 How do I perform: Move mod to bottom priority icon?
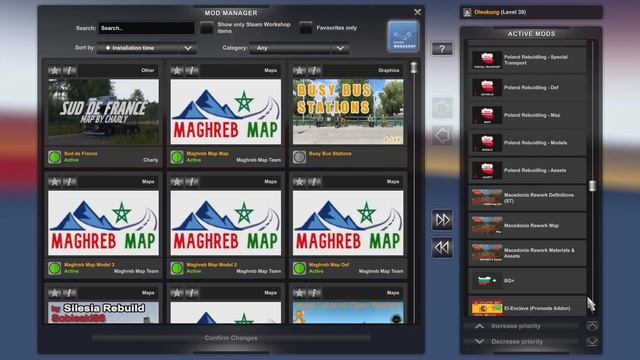(x=592, y=341)
